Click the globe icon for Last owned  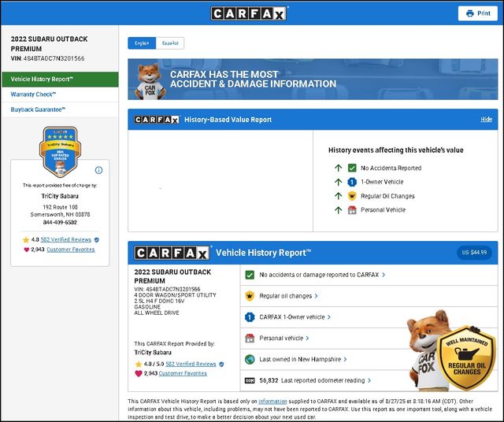pos(250,360)
